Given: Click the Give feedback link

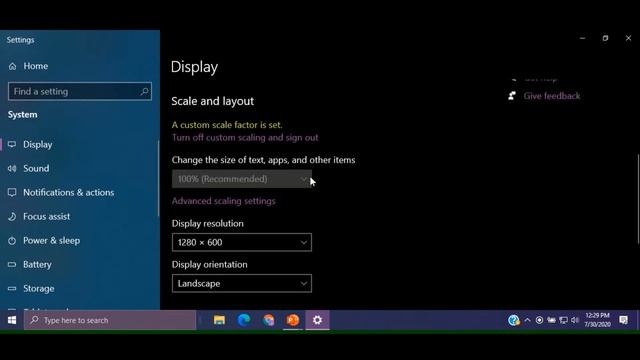Looking at the screenshot, I should [552, 96].
